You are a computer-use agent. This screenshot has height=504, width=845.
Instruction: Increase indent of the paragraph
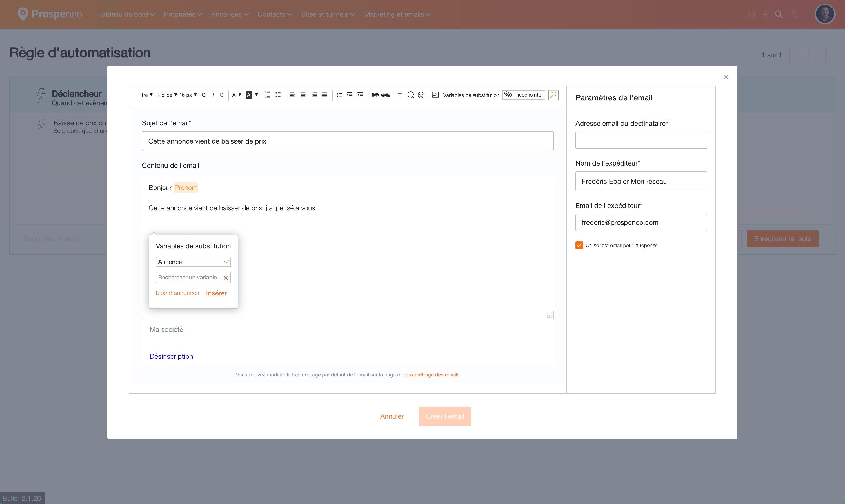point(349,95)
